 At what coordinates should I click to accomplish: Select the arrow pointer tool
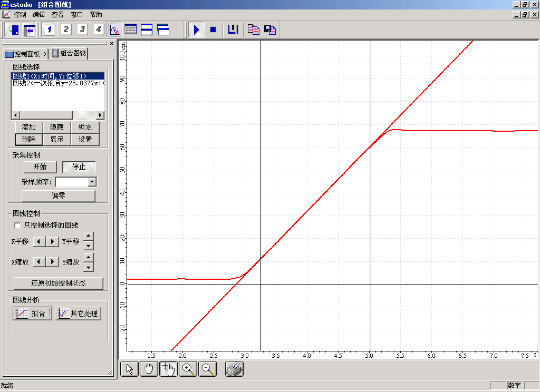pyautogui.click(x=129, y=369)
